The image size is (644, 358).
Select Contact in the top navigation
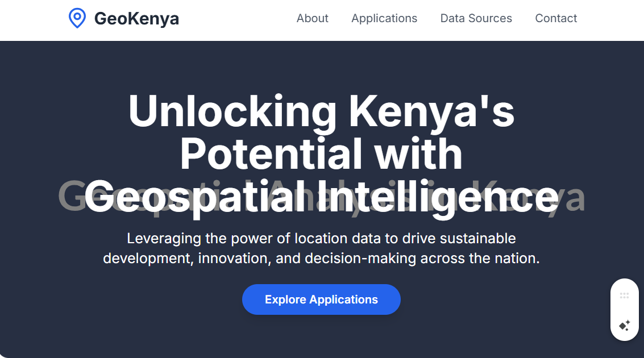(x=556, y=18)
